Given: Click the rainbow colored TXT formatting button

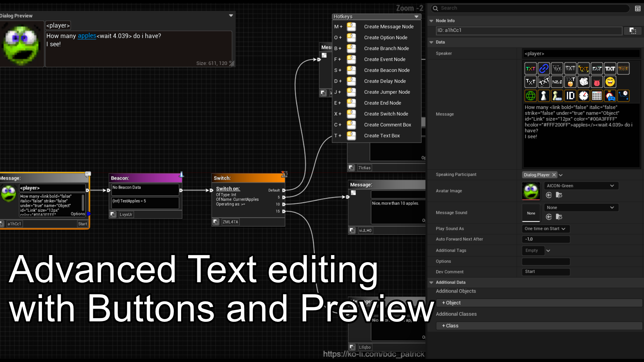Looking at the screenshot, I should coord(530,69).
